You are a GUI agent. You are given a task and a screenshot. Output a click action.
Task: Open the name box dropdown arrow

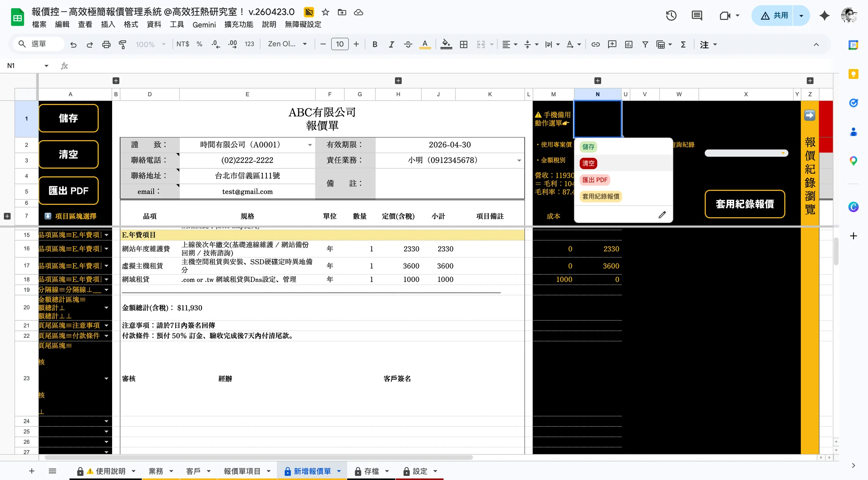click(46, 66)
